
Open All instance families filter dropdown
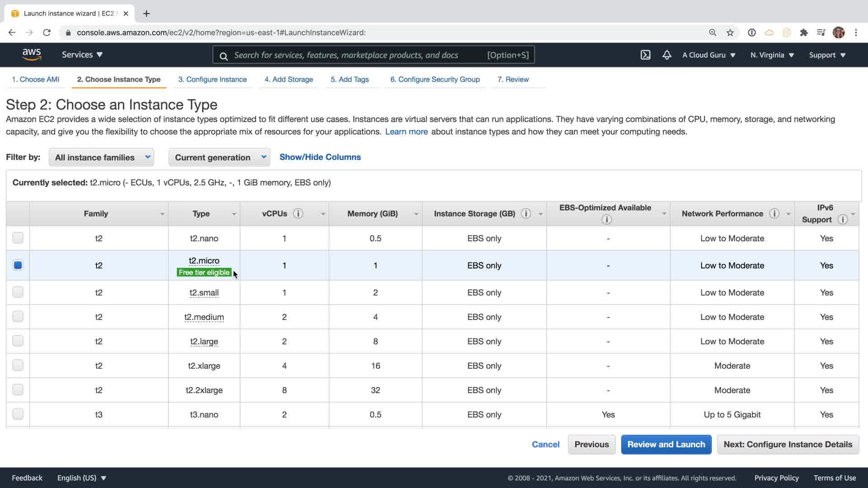tap(101, 157)
